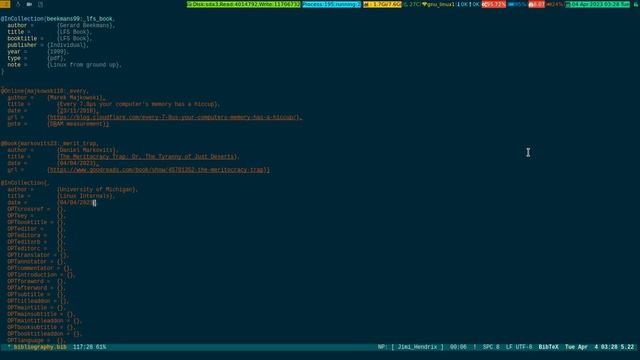Click the green date and time block in top bar

tap(598, 4)
